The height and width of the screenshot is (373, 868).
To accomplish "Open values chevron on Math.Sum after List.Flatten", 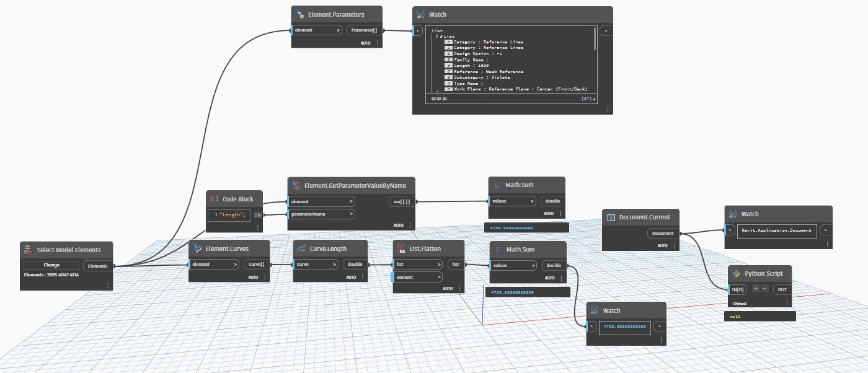I will point(533,265).
